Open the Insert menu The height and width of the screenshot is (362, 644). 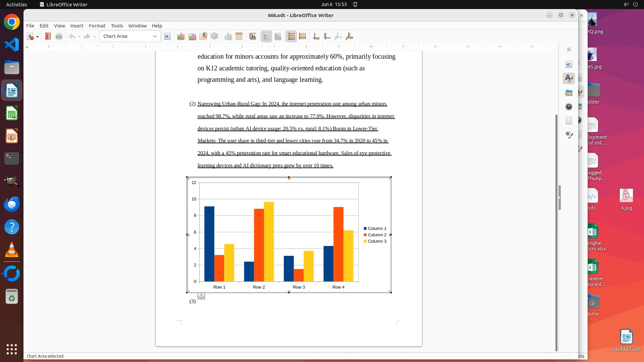[x=76, y=26]
